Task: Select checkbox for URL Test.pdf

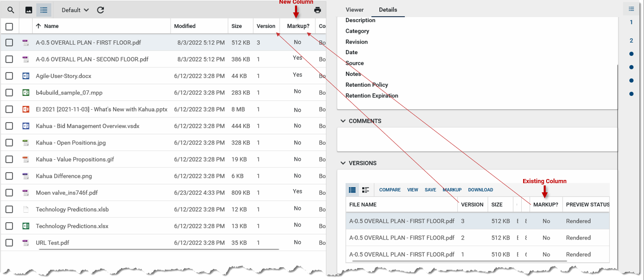Action: tap(9, 243)
